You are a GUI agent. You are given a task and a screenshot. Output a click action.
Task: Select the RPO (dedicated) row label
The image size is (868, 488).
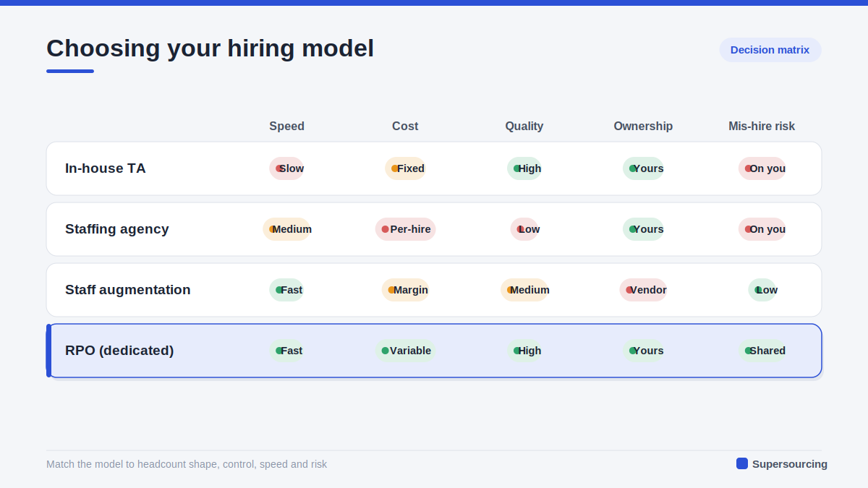pyautogui.click(x=119, y=351)
